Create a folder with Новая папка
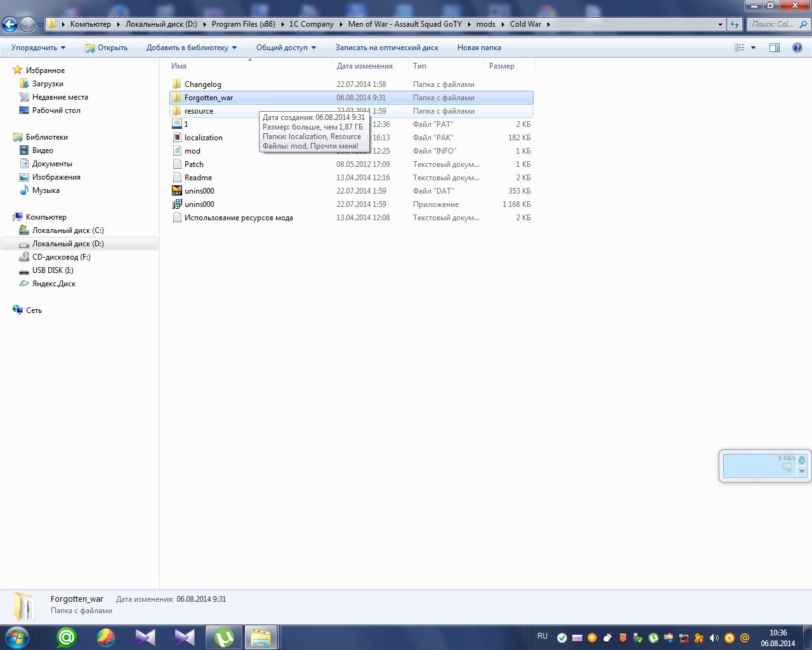The width and height of the screenshot is (812, 650). (x=479, y=48)
